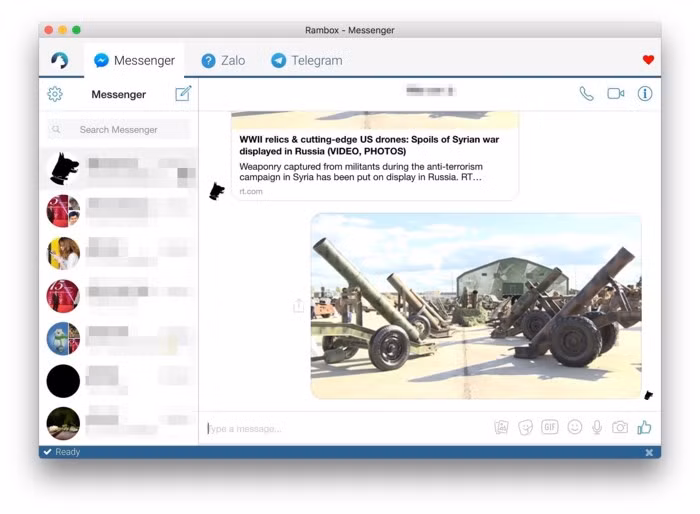Compose a new message with pencil icon
The image size is (700, 514).
[183, 94]
